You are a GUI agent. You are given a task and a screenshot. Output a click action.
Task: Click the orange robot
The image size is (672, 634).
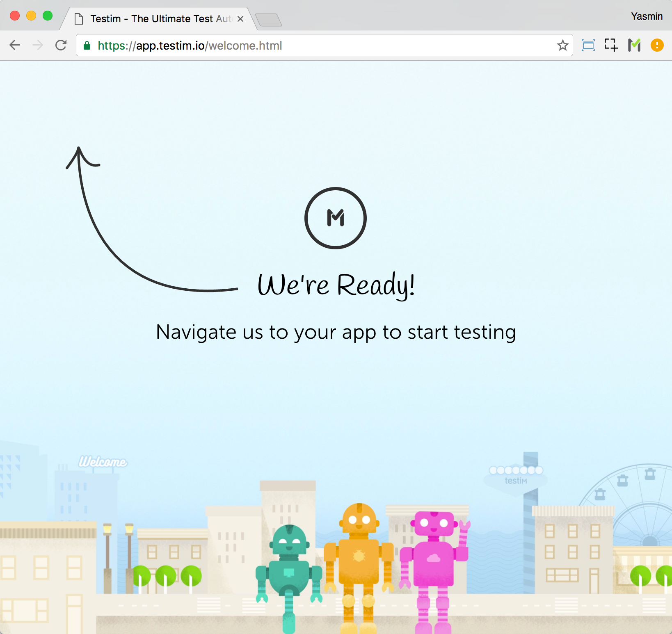pyautogui.click(x=359, y=568)
